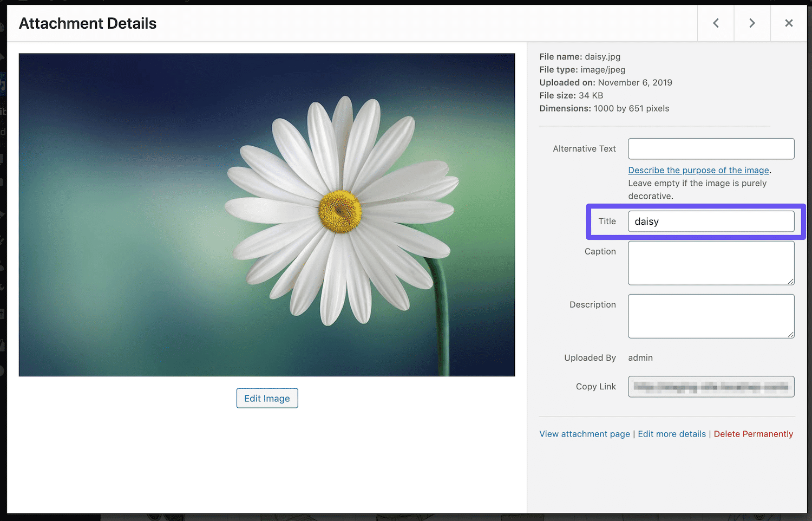Screen dimensions: 812x521
Task: Open the View attachment page link
Action: tap(585, 434)
